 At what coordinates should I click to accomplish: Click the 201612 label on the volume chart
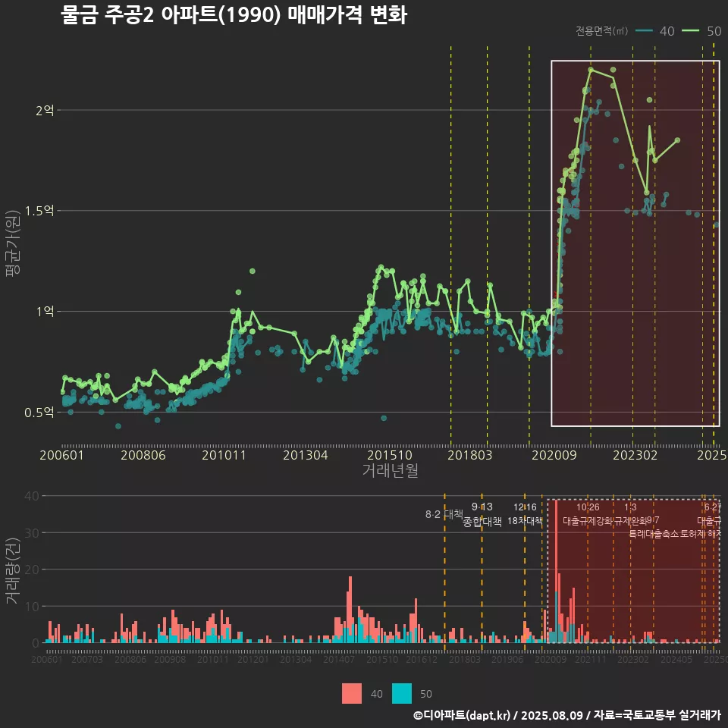tap(422, 659)
